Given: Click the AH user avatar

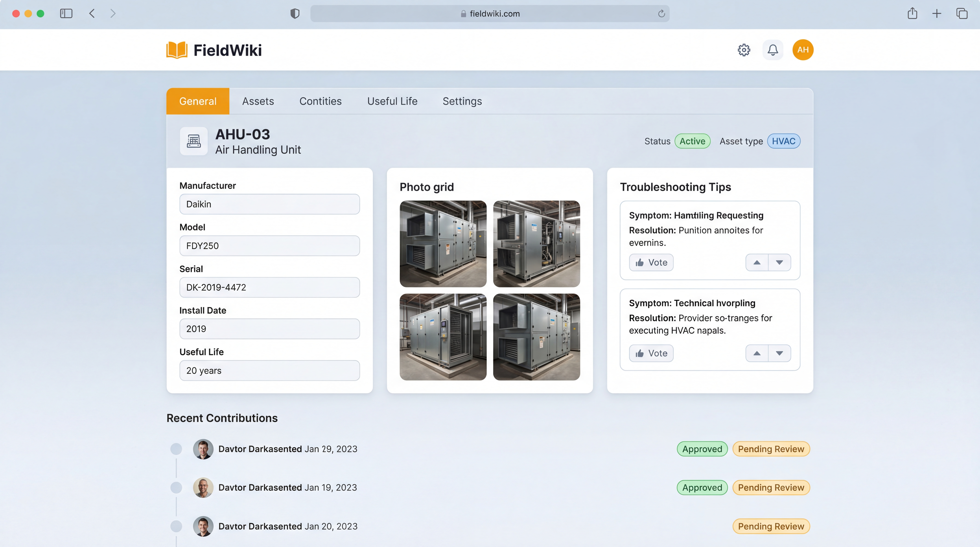Looking at the screenshot, I should (803, 50).
